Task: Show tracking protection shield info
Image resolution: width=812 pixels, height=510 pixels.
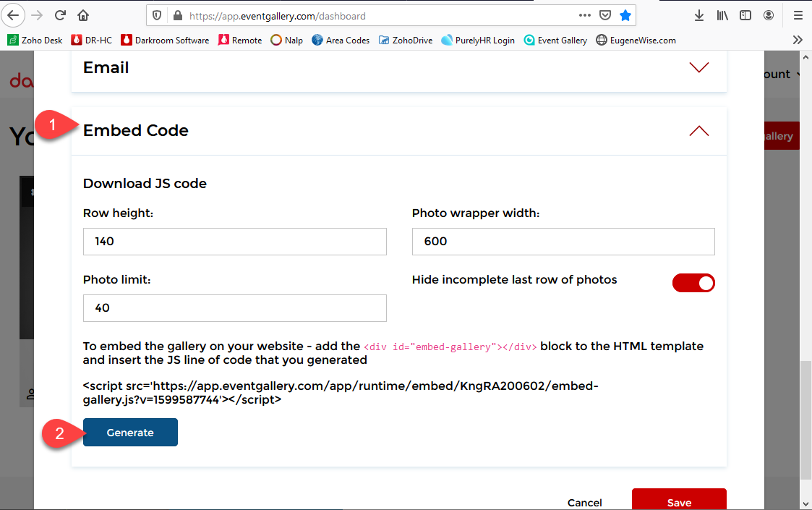Action: pyautogui.click(x=157, y=15)
